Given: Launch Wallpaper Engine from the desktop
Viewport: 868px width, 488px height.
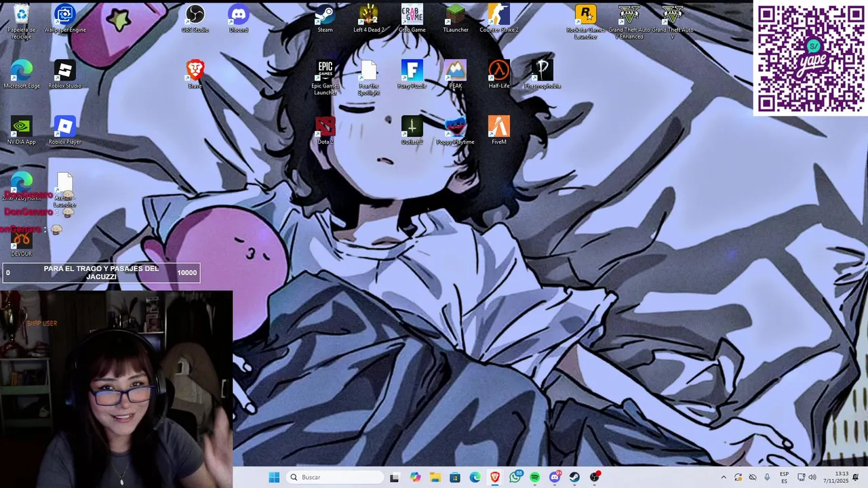Looking at the screenshot, I should [64, 19].
